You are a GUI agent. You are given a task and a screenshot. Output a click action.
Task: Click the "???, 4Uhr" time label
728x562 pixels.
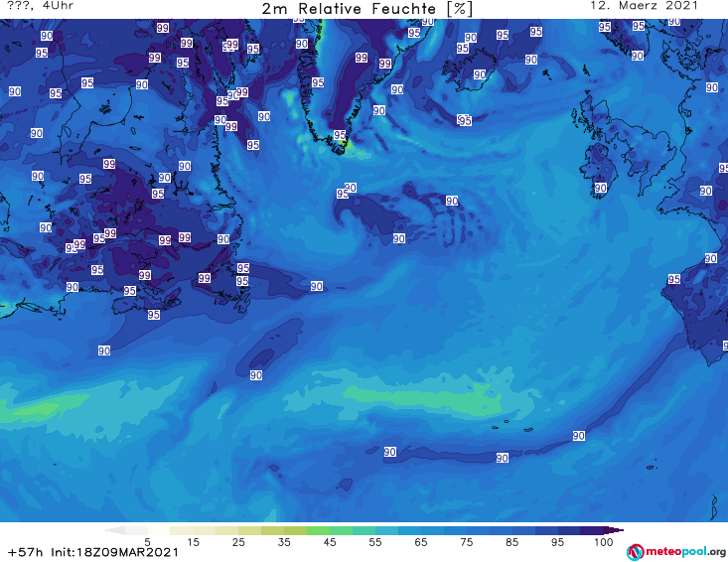[x=40, y=6]
